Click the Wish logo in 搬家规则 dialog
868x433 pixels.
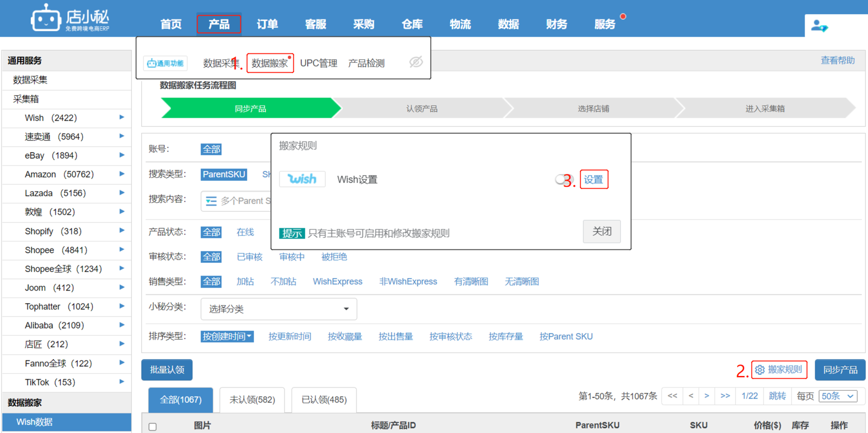[x=302, y=179]
